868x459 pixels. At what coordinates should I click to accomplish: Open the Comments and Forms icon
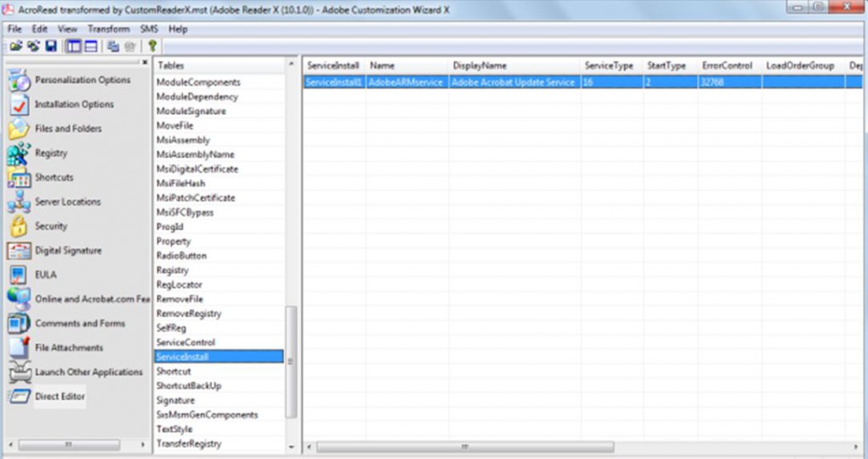pos(19,324)
